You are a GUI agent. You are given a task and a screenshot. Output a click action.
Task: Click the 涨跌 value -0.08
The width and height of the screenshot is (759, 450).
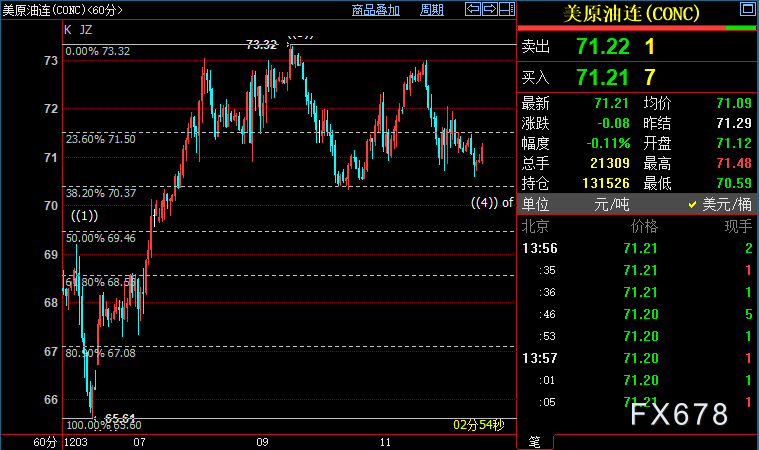pos(613,123)
